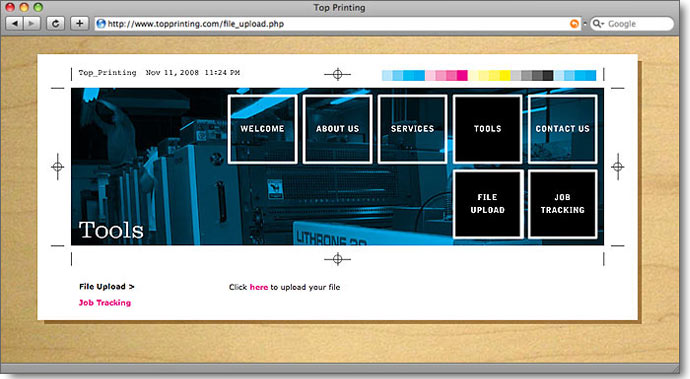Click the left side registration crosshair mark
The height and width of the screenshot is (379, 690).
58,167
